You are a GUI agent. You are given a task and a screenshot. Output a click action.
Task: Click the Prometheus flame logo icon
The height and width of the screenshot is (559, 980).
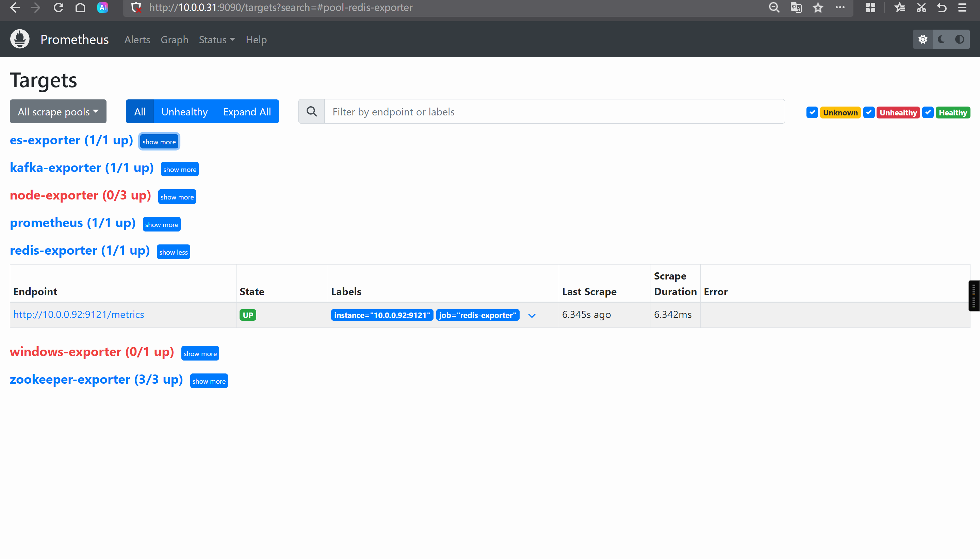(x=20, y=39)
